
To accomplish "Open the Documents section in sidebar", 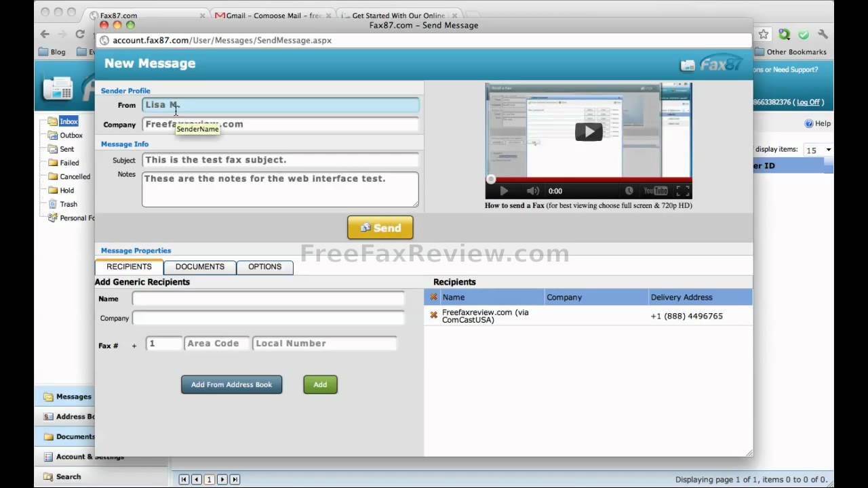I will click(65, 436).
